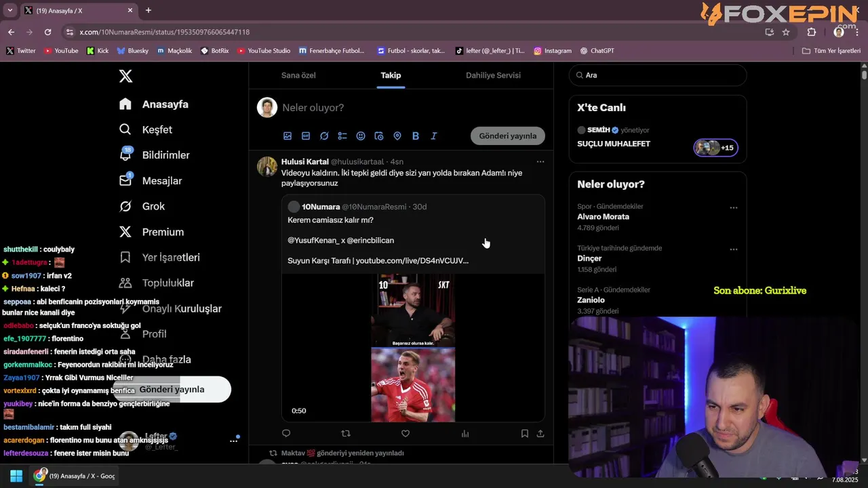The image size is (868, 488).
Task: Open Profil from sidebar
Action: 142,334
